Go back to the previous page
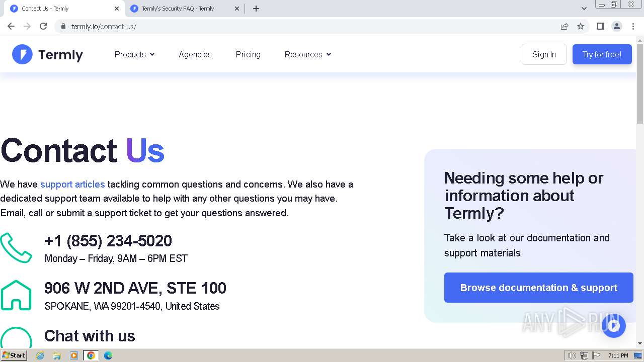 (x=11, y=26)
